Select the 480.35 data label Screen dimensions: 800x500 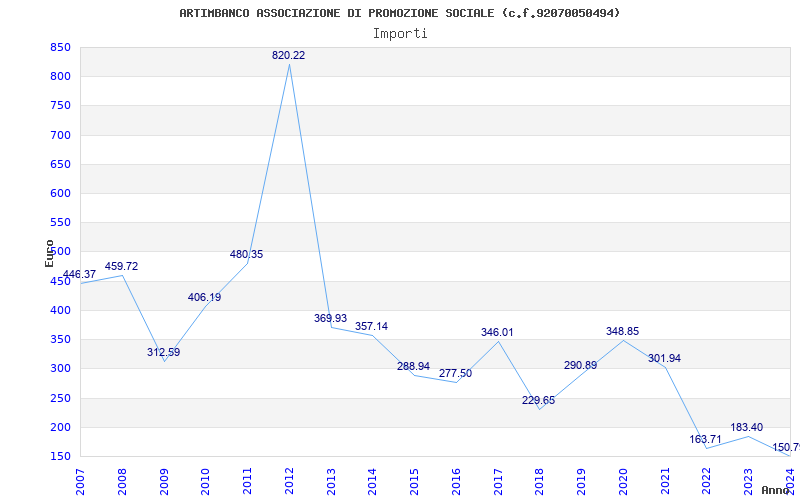coord(246,254)
